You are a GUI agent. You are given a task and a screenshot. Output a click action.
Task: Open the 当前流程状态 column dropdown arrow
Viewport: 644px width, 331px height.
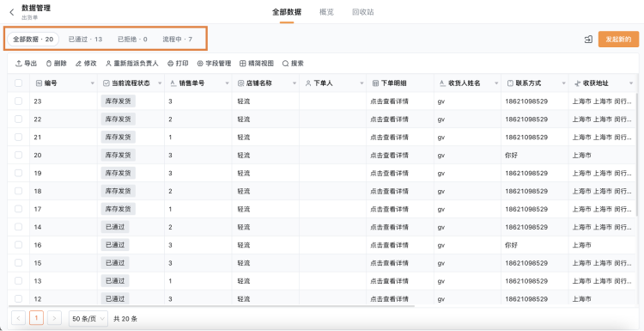pos(160,83)
